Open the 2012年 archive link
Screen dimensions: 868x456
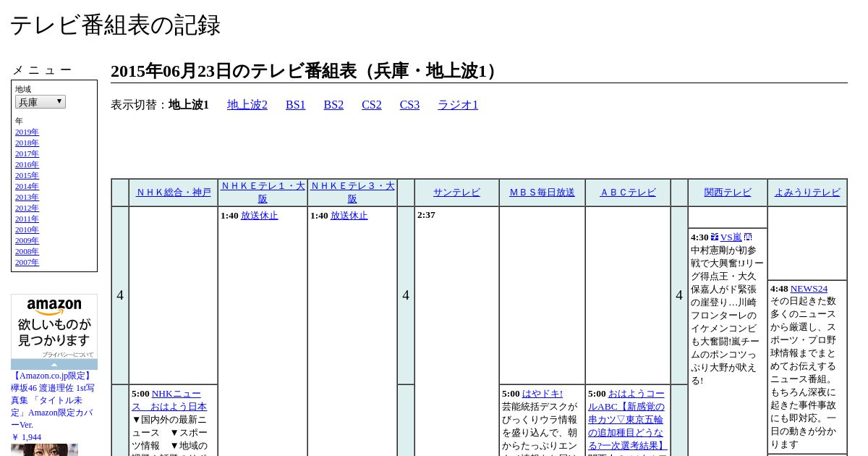27,208
